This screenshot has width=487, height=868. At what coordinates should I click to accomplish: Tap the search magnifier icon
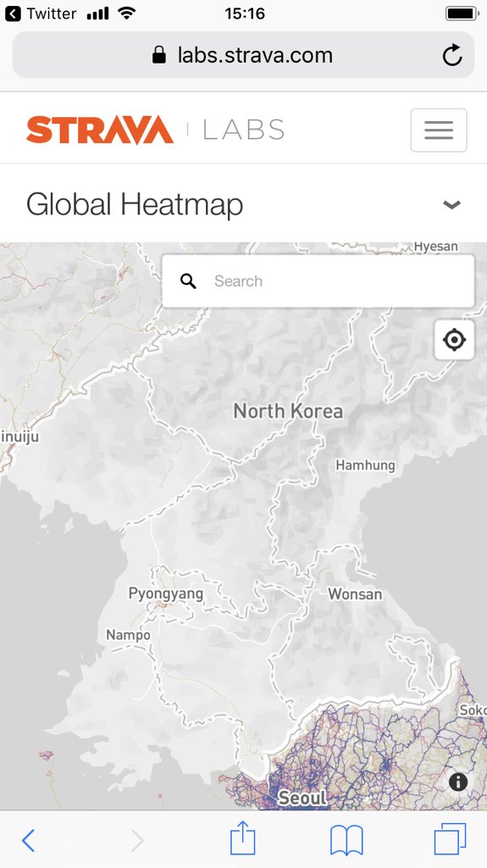point(188,281)
